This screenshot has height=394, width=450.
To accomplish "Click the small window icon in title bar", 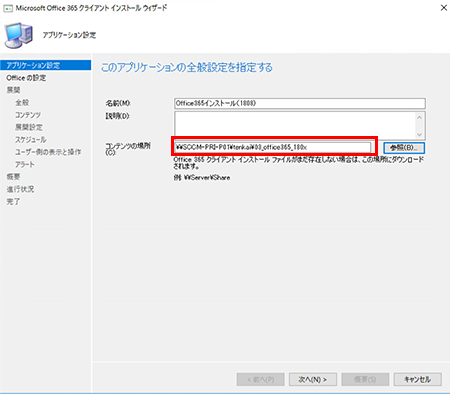I will point(8,8).
